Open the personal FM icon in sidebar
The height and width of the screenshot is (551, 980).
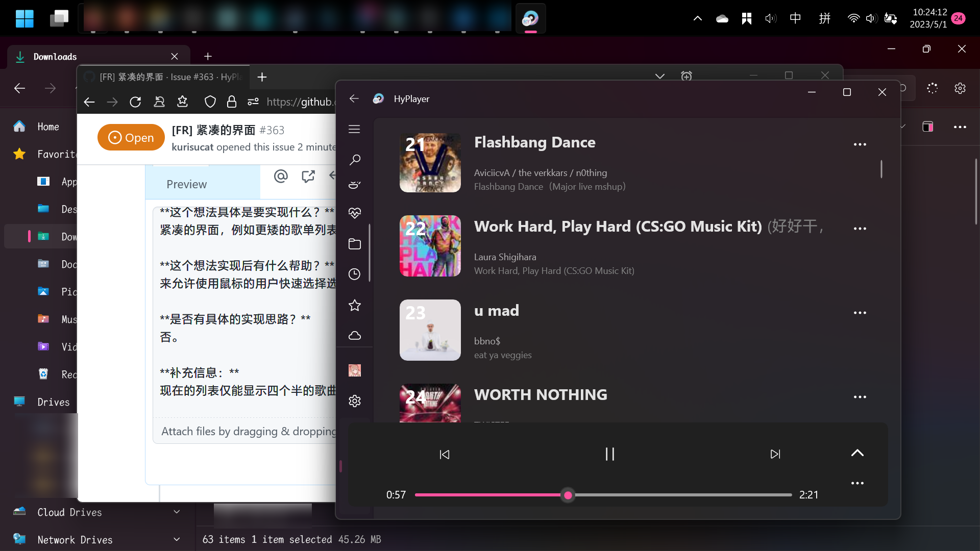point(355,184)
